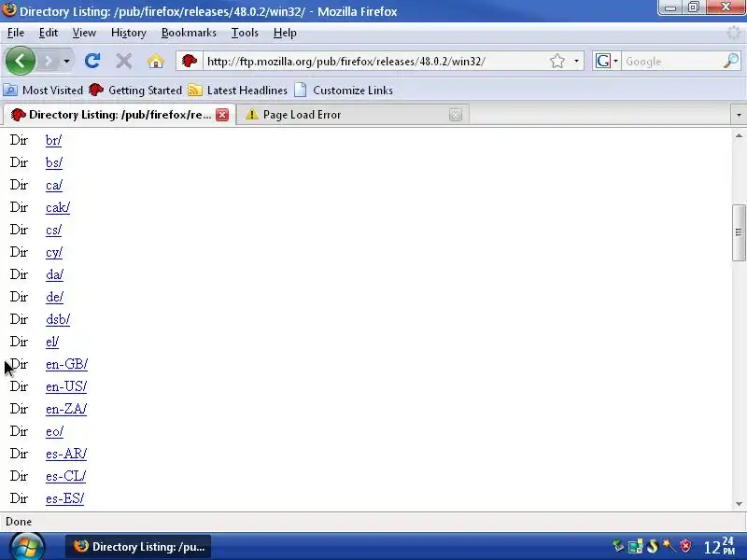The height and width of the screenshot is (560, 747).
Task: Switch to Directory Listing tab
Action: pyautogui.click(x=120, y=115)
